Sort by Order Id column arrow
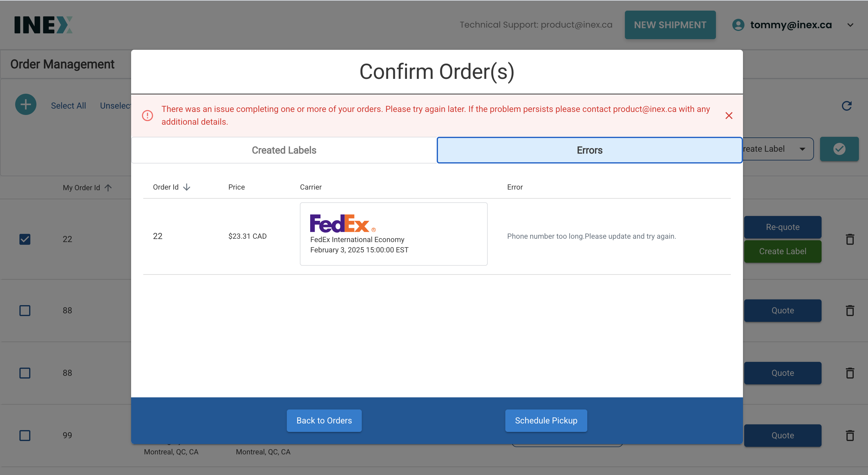This screenshot has height=475, width=868. pyautogui.click(x=187, y=187)
